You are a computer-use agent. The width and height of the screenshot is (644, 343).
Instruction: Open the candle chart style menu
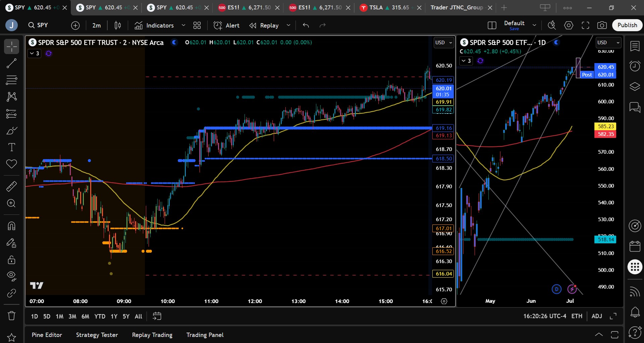point(118,25)
